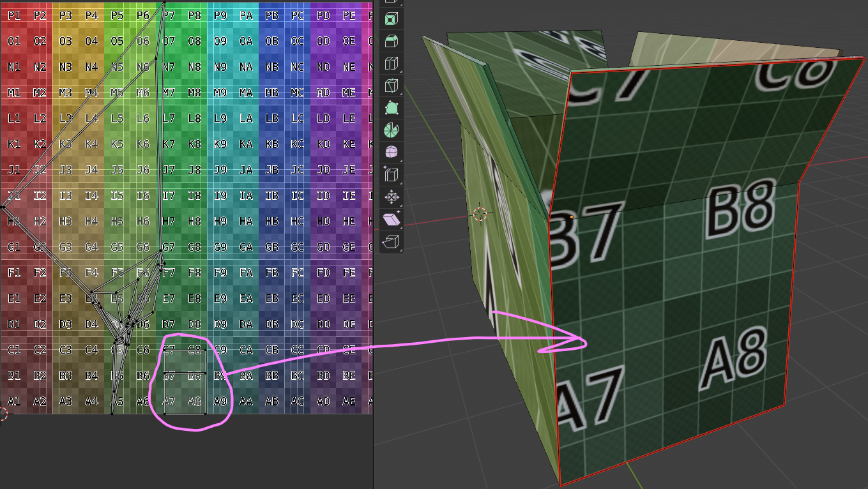Activate the Spin tool
The image size is (868, 489).
point(391,130)
